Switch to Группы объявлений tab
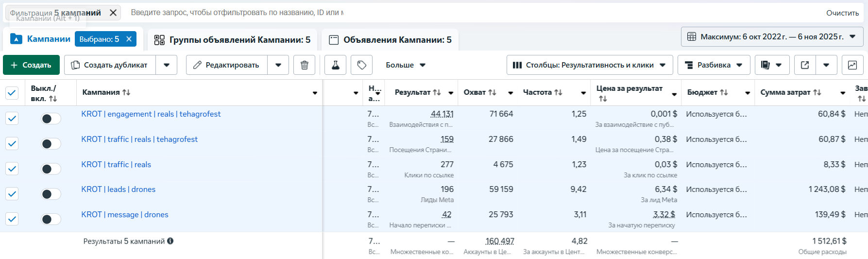Image resolution: width=868 pixels, height=259 pixels. [232, 40]
